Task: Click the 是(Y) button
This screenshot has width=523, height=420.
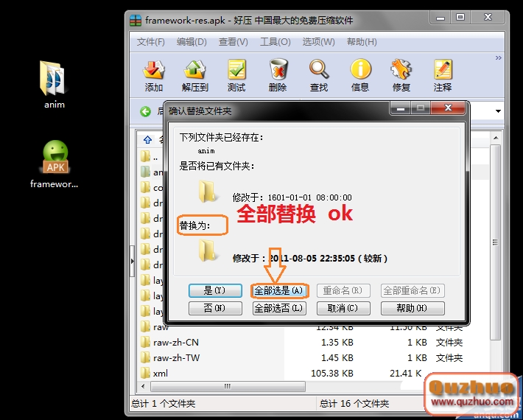Action: (x=215, y=290)
